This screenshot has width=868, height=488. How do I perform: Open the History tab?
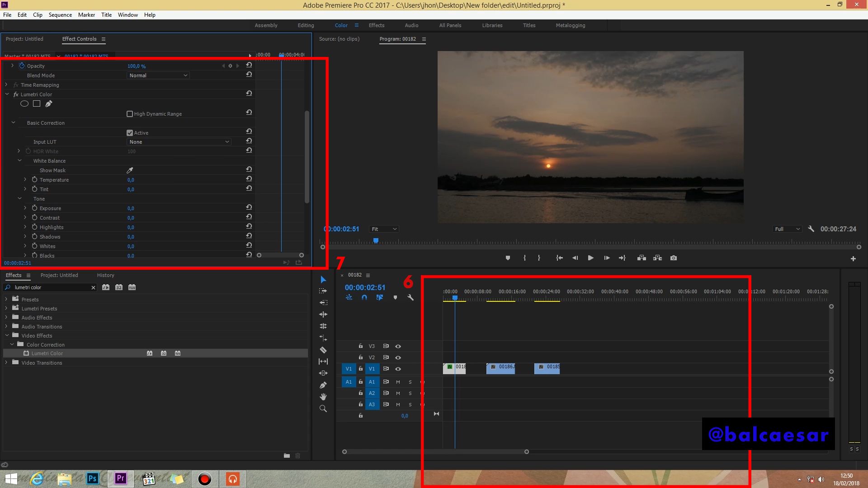(x=105, y=275)
